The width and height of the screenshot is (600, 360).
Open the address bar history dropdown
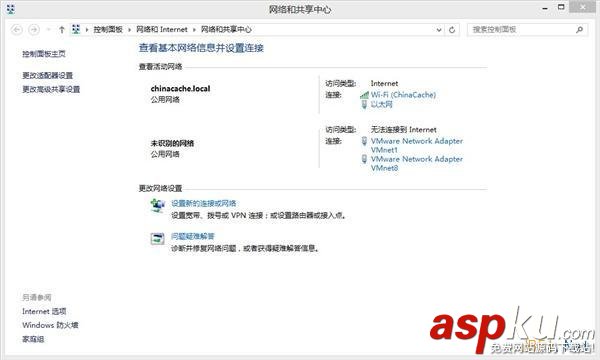pos(439,29)
